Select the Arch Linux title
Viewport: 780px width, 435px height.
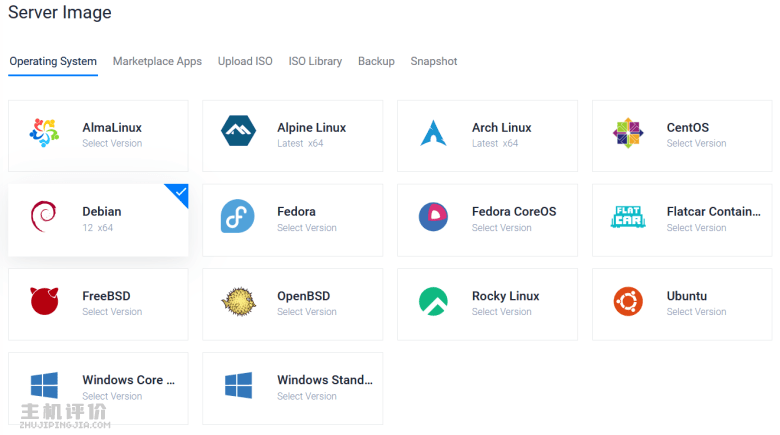click(501, 128)
